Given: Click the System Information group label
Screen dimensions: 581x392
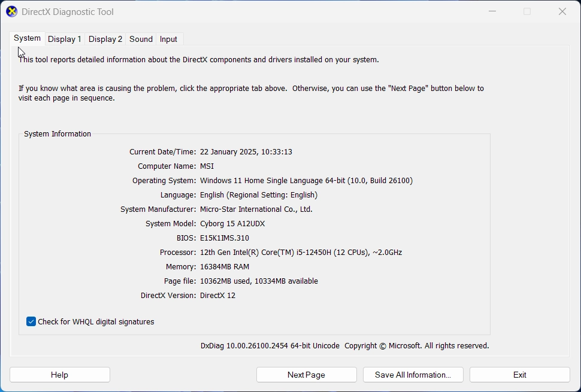Looking at the screenshot, I should 58,134.
